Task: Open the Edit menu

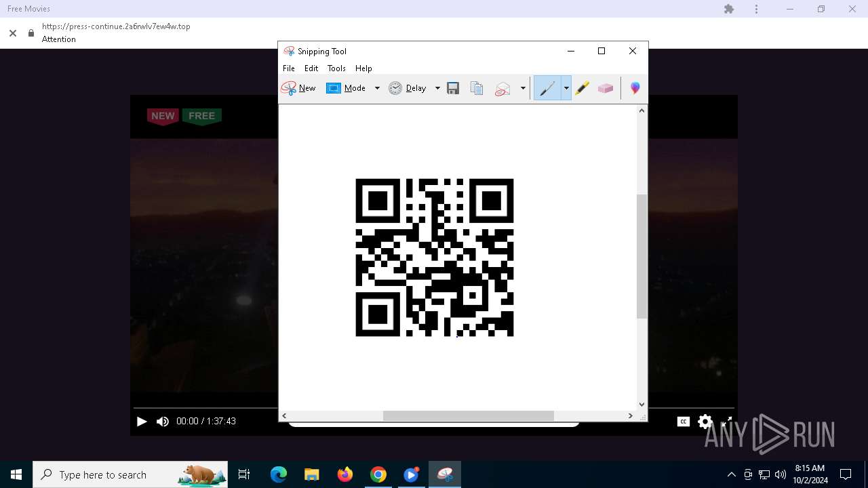Action: tap(311, 68)
